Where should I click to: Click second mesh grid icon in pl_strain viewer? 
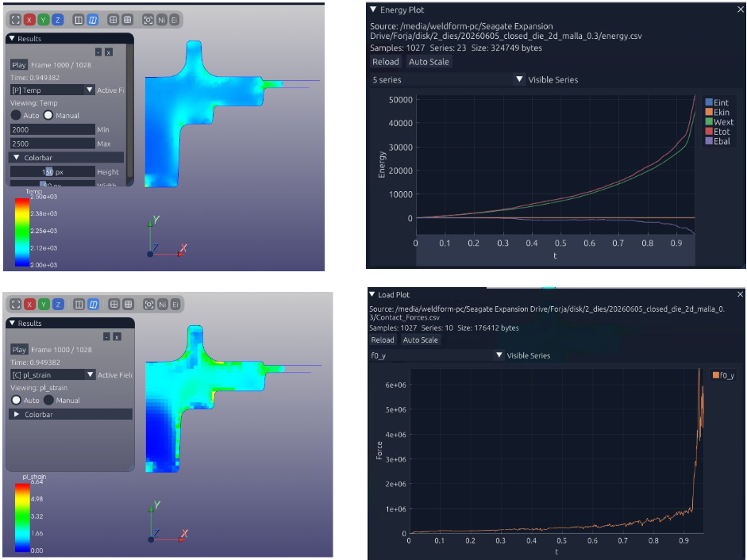(x=128, y=305)
